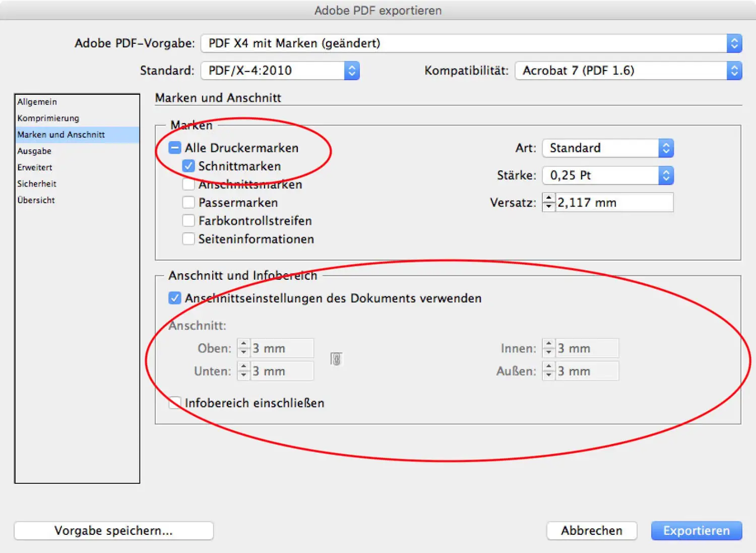The image size is (756, 553).
Task: Uncheck the Schnittmarken checkbox
Action: pyautogui.click(x=188, y=166)
